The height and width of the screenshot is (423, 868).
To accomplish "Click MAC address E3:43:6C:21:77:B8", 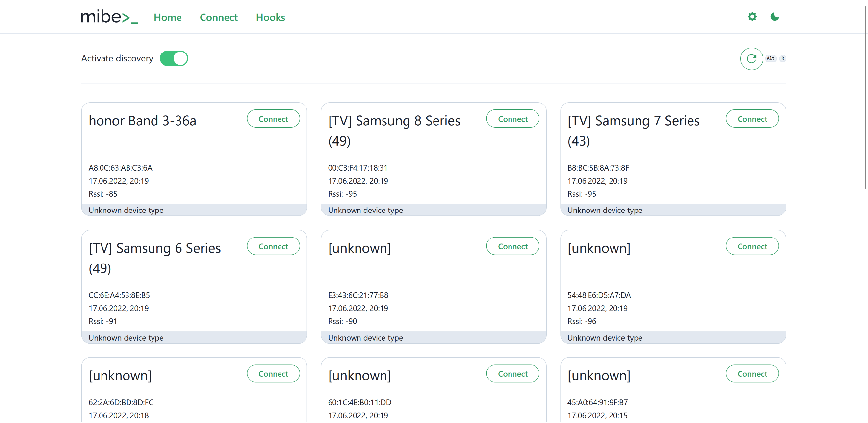I will pyautogui.click(x=358, y=295).
